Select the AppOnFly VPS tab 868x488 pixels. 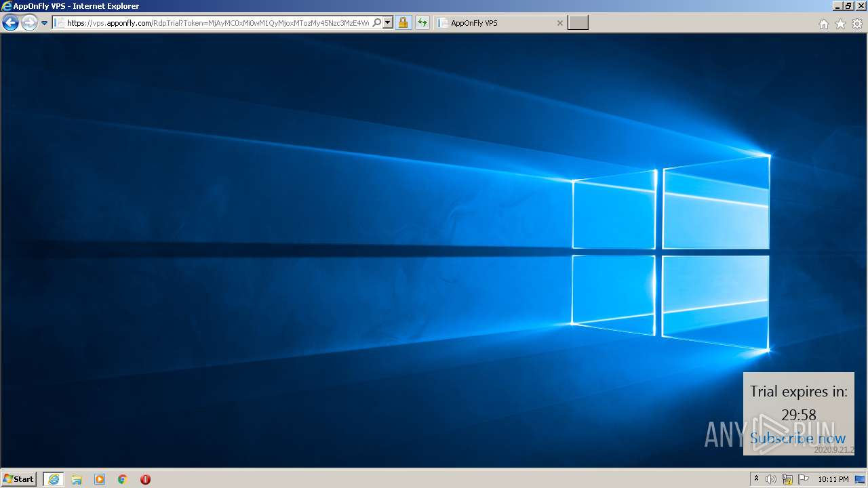coord(499,23)
